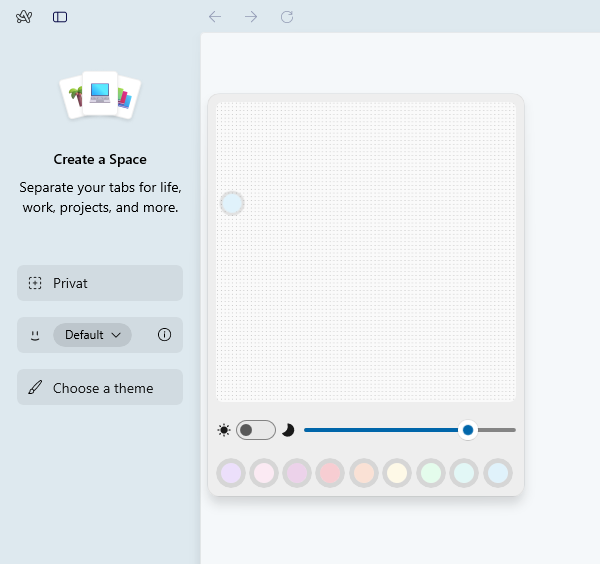600x564 pixels.
Task: Click the Zen browser logo icon
Action: point(24,17)
